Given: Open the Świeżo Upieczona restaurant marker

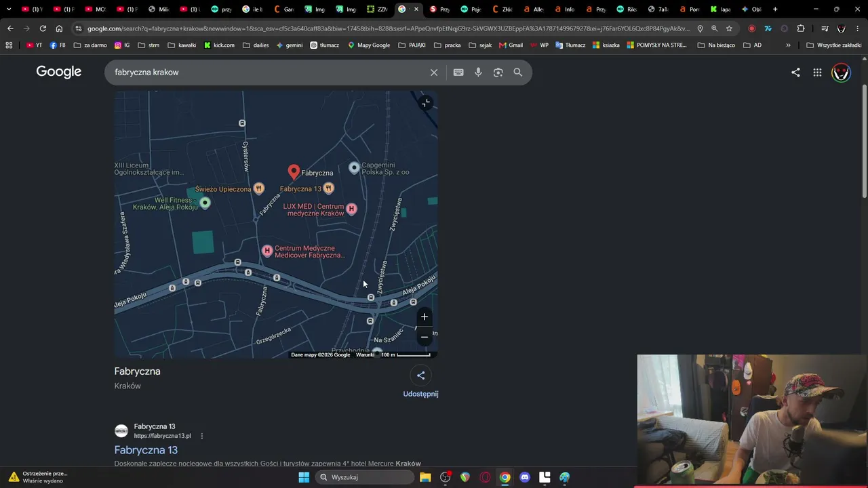Looking at the screenshot, I should pos(258,188).
